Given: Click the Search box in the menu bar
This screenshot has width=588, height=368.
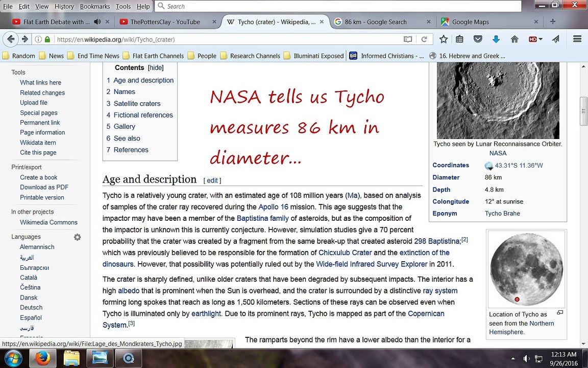Looking at the screenshot, I should (338, 6).
